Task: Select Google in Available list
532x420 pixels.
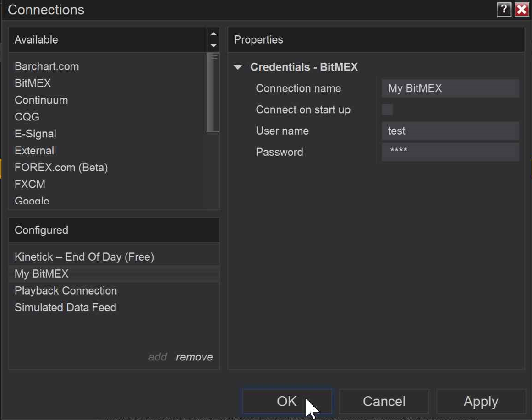Action: pos(32,200)
